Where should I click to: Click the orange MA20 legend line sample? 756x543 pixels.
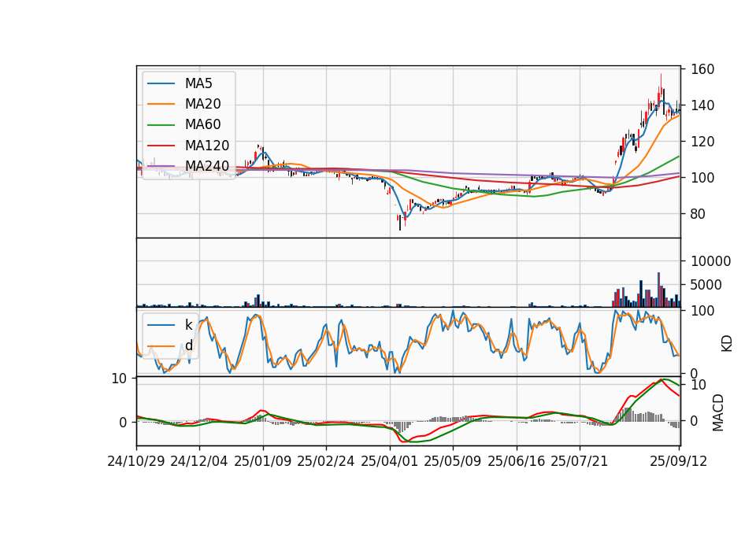coord(161,104)
